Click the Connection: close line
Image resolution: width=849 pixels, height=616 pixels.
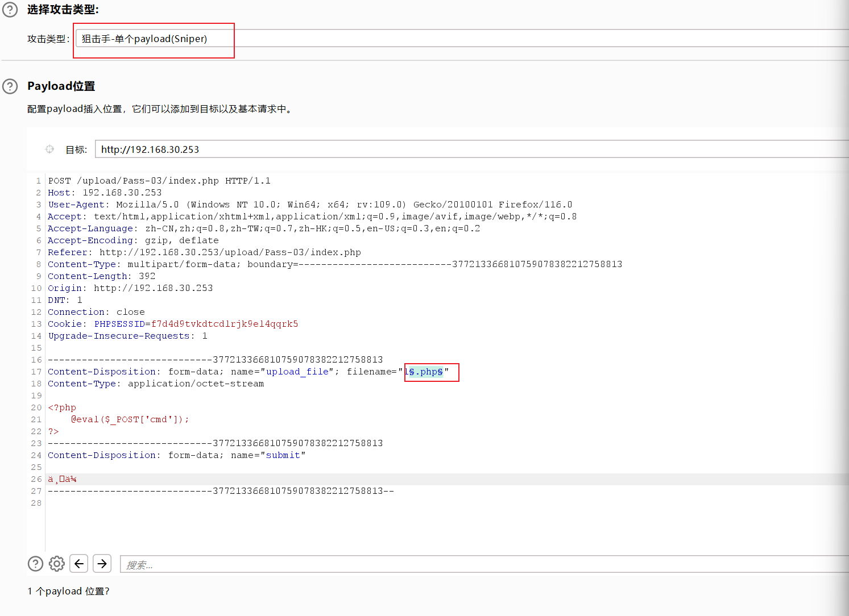(x=96, y=312)
